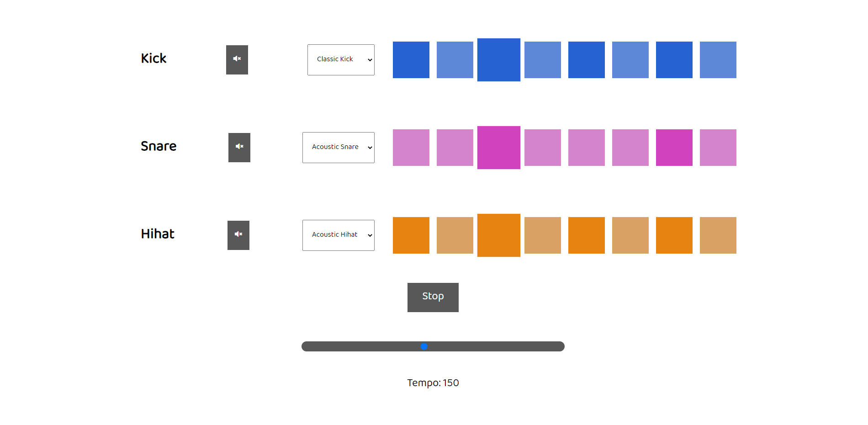
Task: Toggle the fifth Hihat step pad
Action: 587,235
